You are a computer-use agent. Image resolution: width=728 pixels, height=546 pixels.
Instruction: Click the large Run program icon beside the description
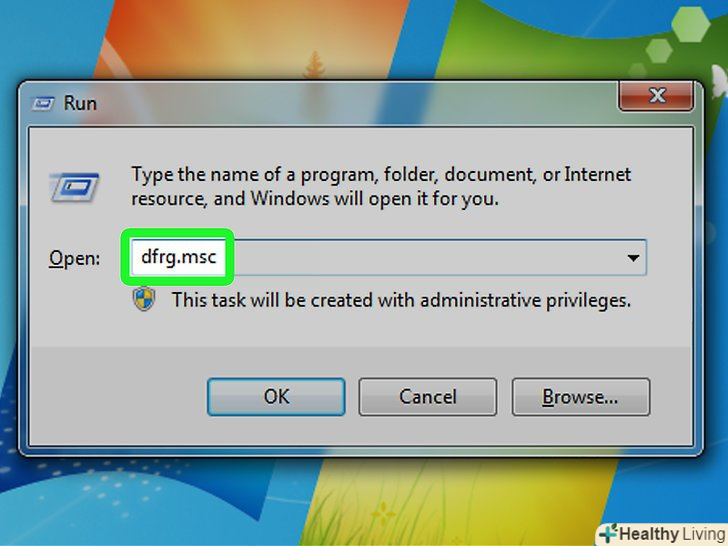[x=74, y=187]
